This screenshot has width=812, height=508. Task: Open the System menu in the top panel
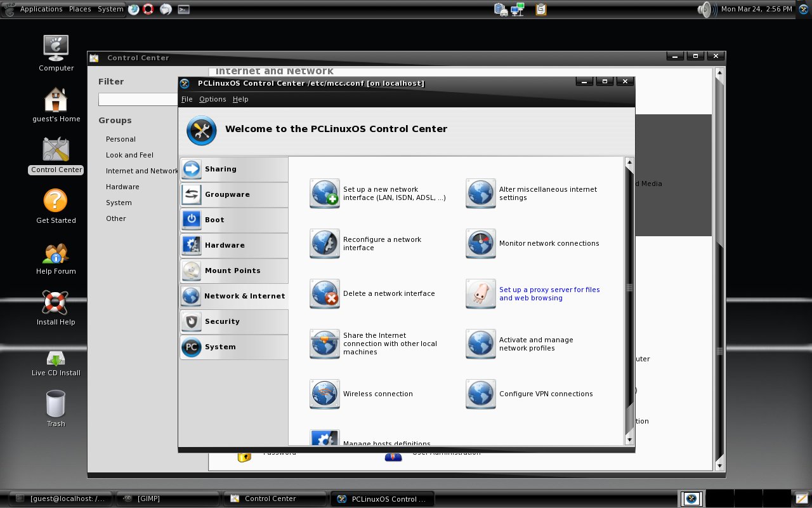pyautogui.click(x=110, y=9)
